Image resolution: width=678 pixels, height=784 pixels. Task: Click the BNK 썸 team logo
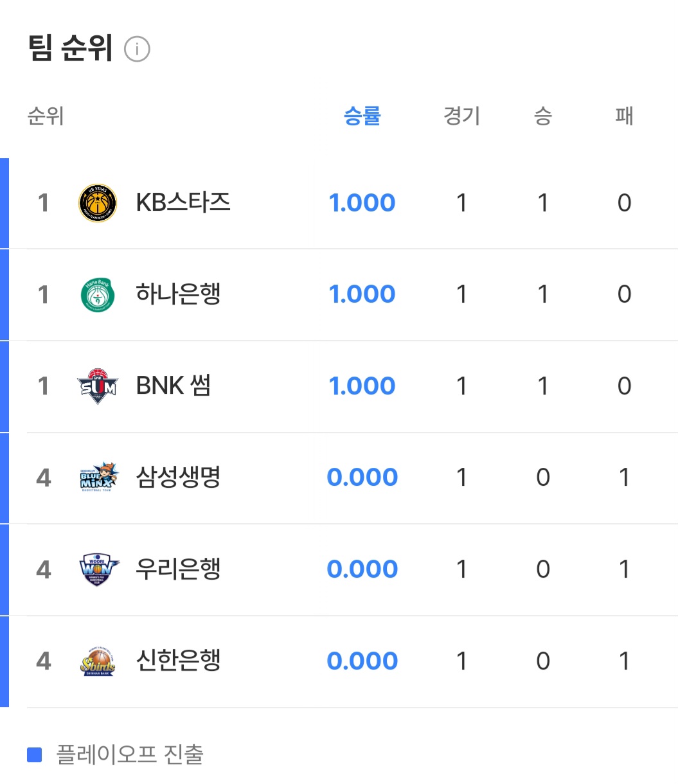(x=98, y=386)
